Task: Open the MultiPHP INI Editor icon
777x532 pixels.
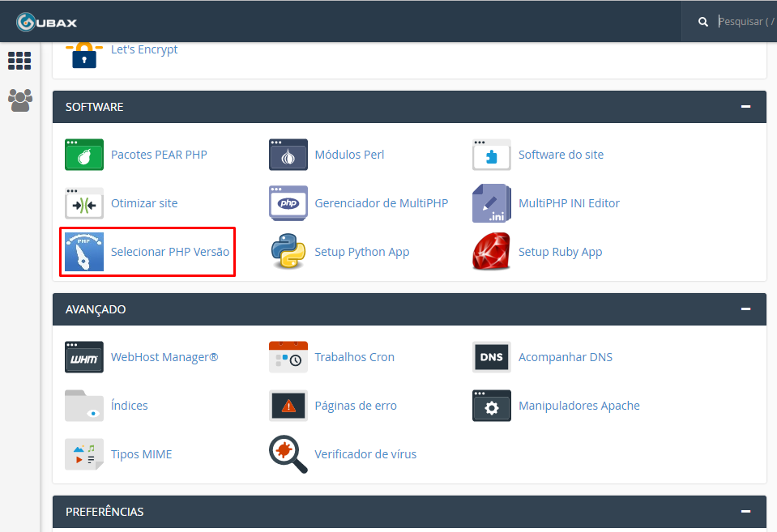Action: pos(492,203)
